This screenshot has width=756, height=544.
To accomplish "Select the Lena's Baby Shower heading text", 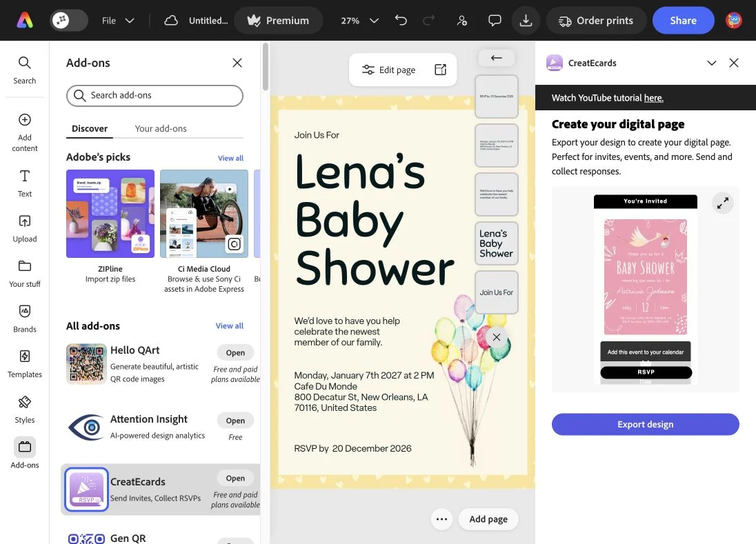I will coord(374,220).
